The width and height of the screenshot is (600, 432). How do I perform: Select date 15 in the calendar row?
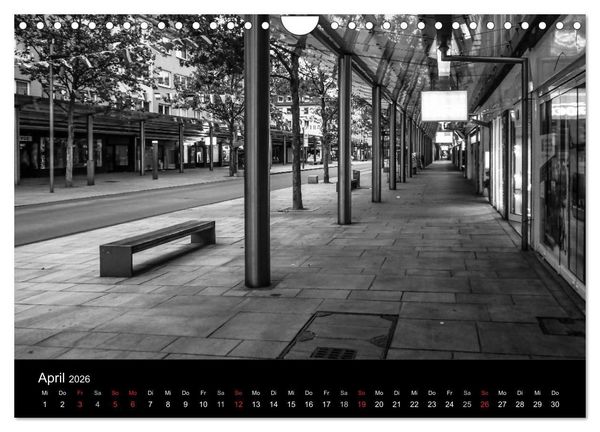pyautogui.click(x=291, y=404)
